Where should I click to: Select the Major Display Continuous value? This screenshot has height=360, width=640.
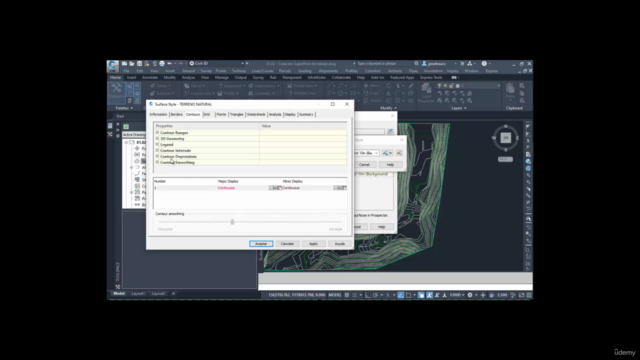(227, 188)
